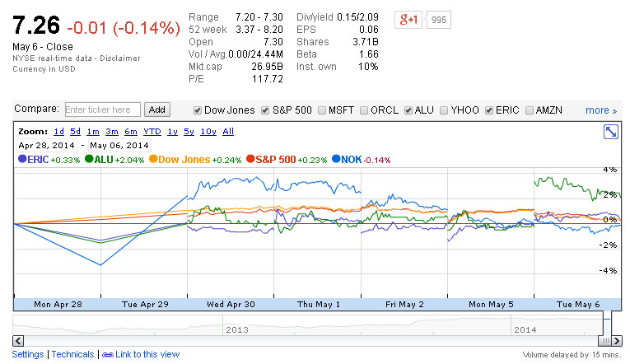Viewport: 630px width, 364px height.
Task: Click the Add ticker button
Action: (157, 110)
